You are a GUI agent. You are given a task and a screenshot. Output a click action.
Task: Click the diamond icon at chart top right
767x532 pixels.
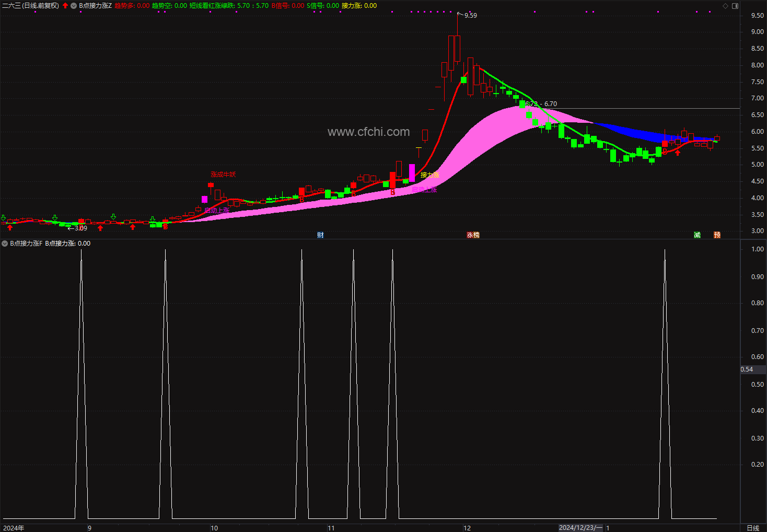(x=725, y=6)
